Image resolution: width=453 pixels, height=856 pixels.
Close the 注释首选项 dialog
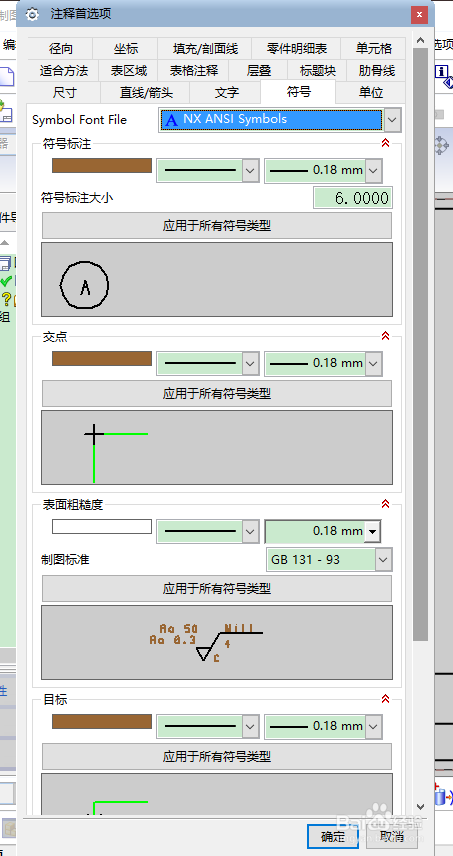[419, 15]
